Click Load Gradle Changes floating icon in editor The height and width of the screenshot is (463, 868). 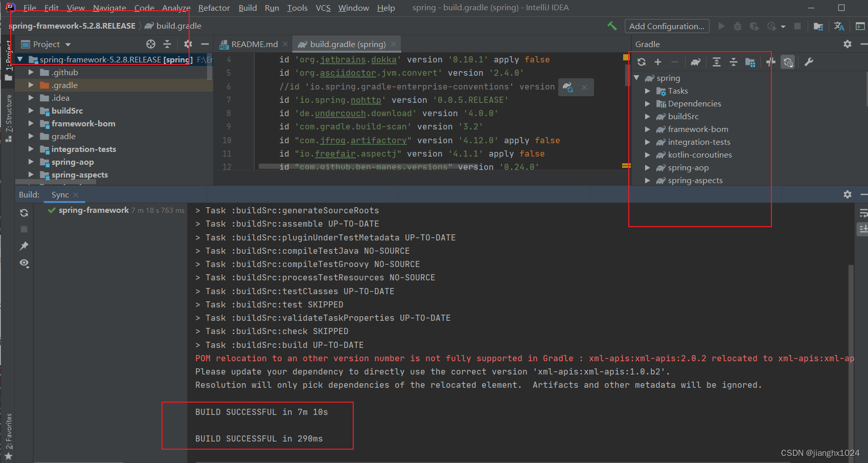568,87
